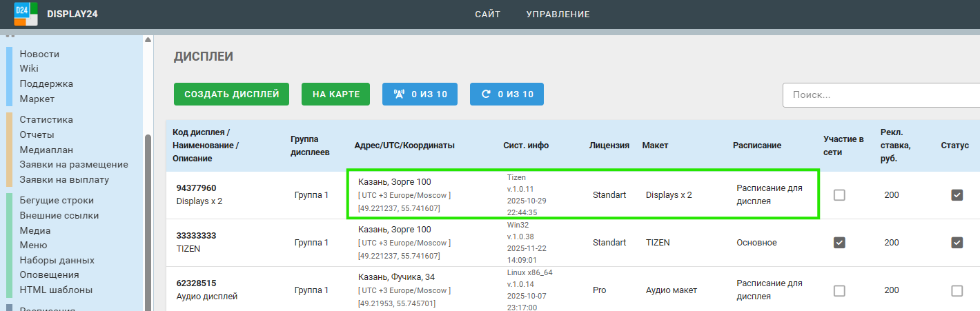Enable network participation for display 94377960
This screenshot has width=980, height=311.
[x=839, y=195]
